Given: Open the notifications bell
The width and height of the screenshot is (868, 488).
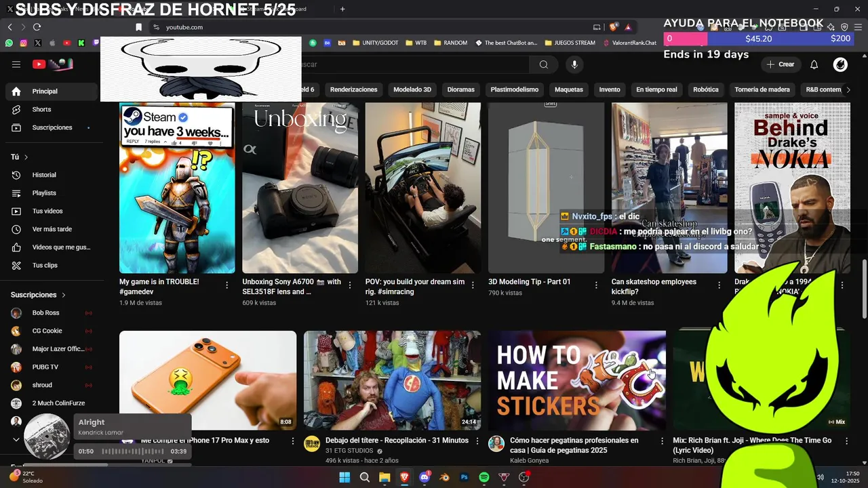Looking at the screenshot, I should coord(814,64).
